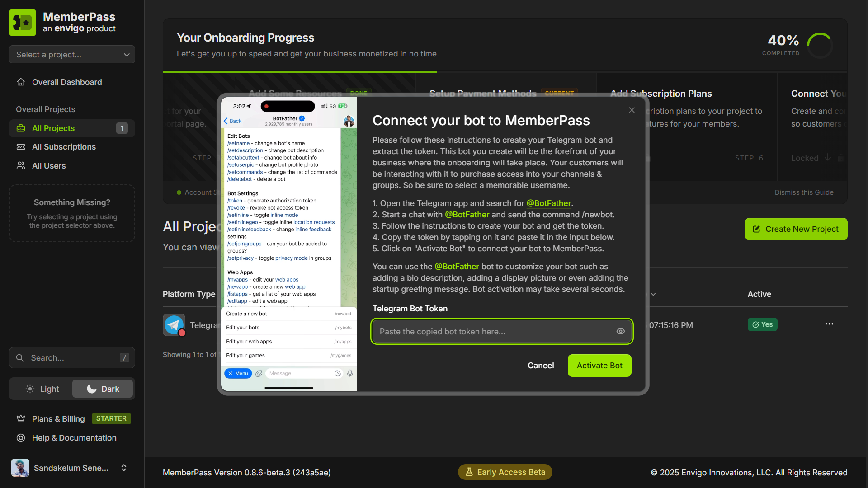868x488 pixels.
Task: Click the Create New Project button
Action: point(796,229)
